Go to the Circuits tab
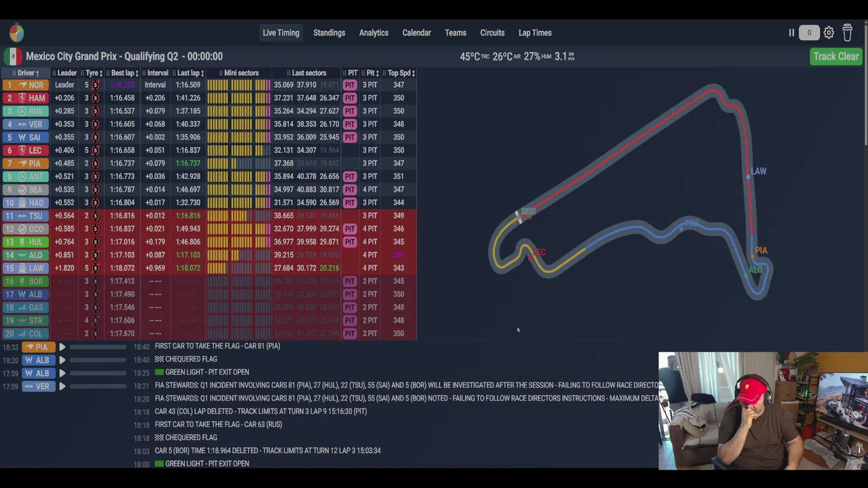 click(492, 33)
